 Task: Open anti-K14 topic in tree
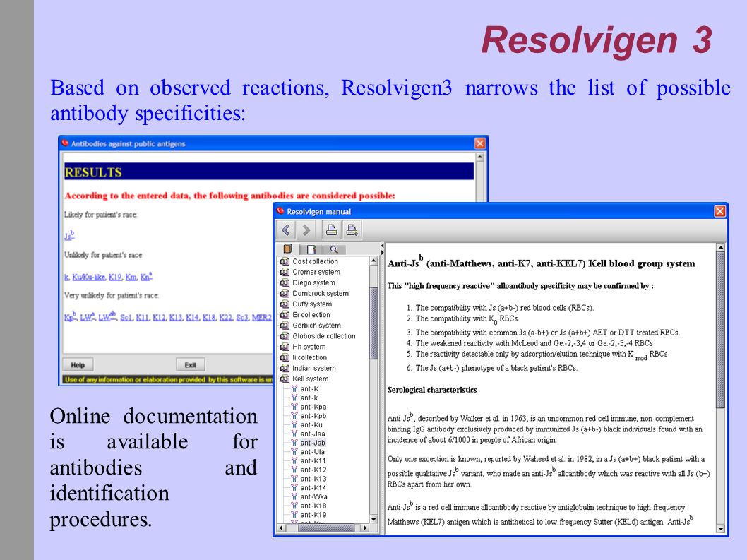point(313,488)
